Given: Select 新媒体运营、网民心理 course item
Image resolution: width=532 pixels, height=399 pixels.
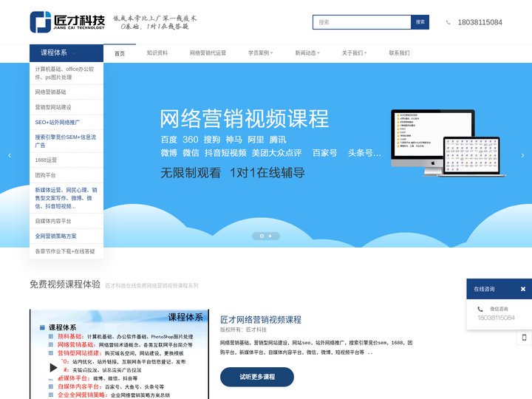Looking at the screenshot, I should click(66, 198).
